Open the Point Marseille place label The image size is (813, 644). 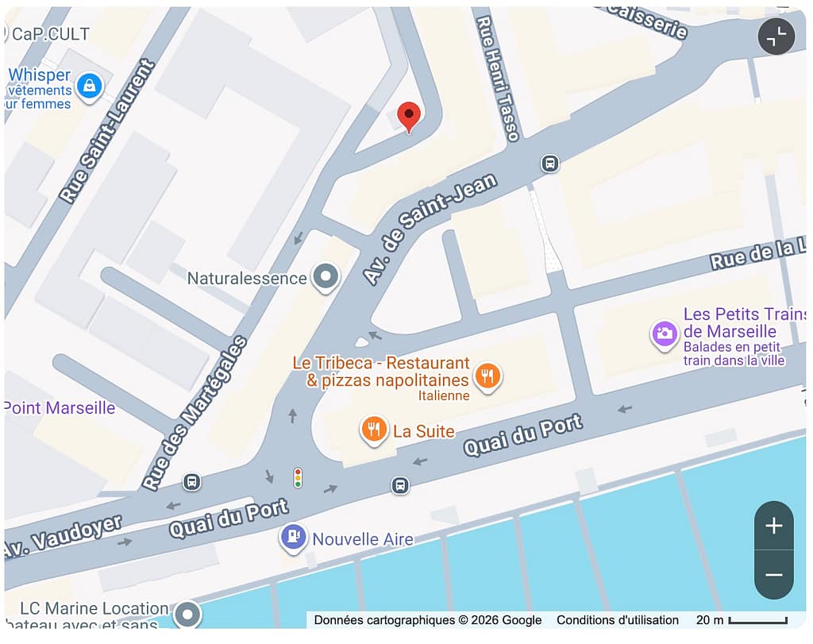click(x=60, y=407)
